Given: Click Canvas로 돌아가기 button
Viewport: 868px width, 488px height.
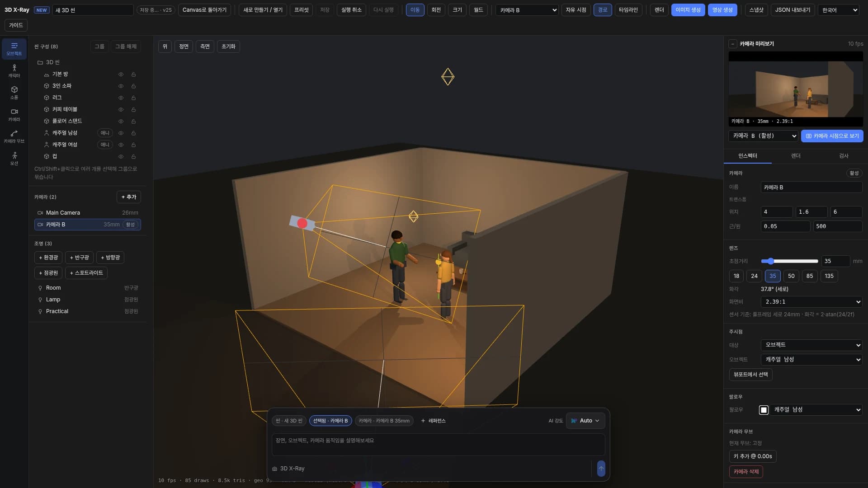Looking at the screenshot, I should pyautogui.click(x=204, y=10).
